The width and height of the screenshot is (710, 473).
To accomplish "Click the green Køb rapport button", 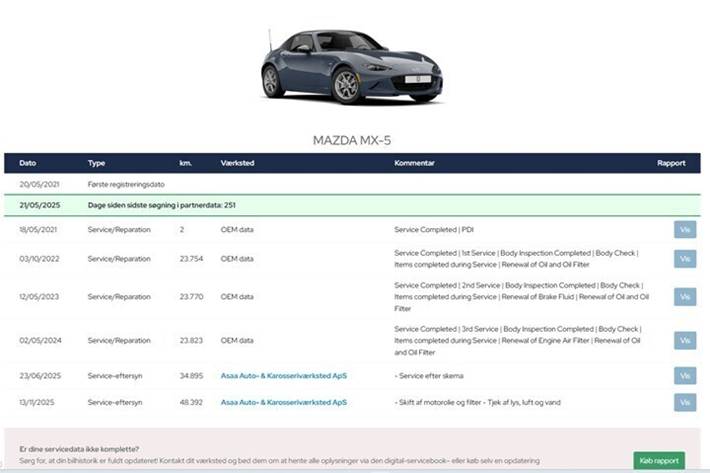I will tap(659, 461).
